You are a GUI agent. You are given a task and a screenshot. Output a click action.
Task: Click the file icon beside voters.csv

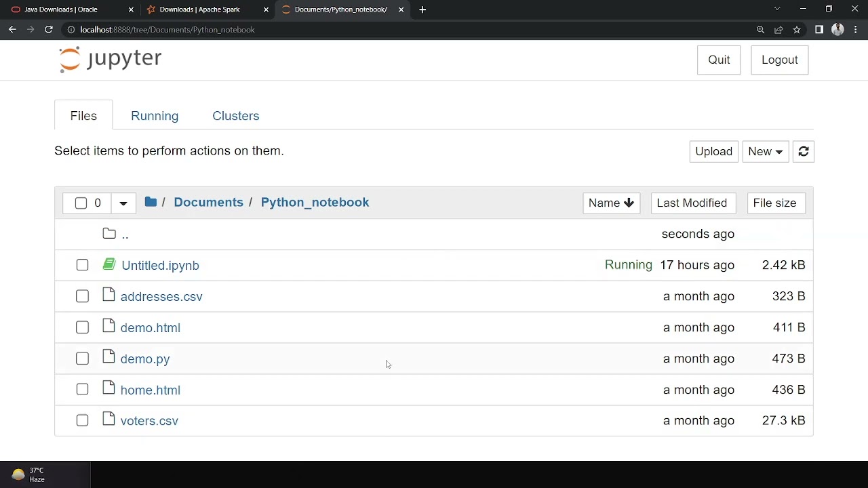(108, 419)
